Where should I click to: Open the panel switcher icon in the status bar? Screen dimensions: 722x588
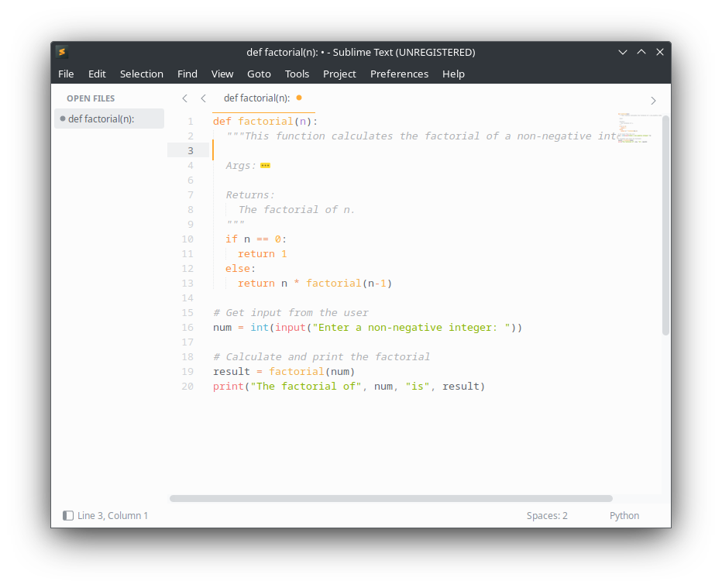67,515
